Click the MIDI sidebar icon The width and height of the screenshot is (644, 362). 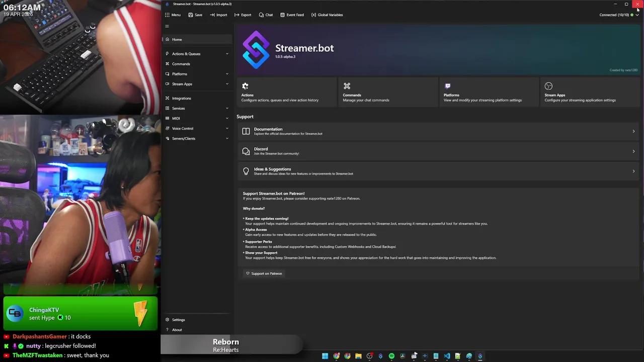167,118
